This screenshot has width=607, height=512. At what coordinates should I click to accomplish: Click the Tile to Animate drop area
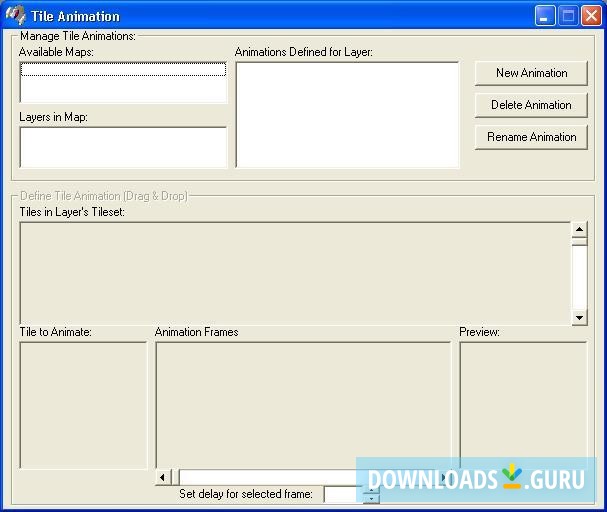[83, 405]
